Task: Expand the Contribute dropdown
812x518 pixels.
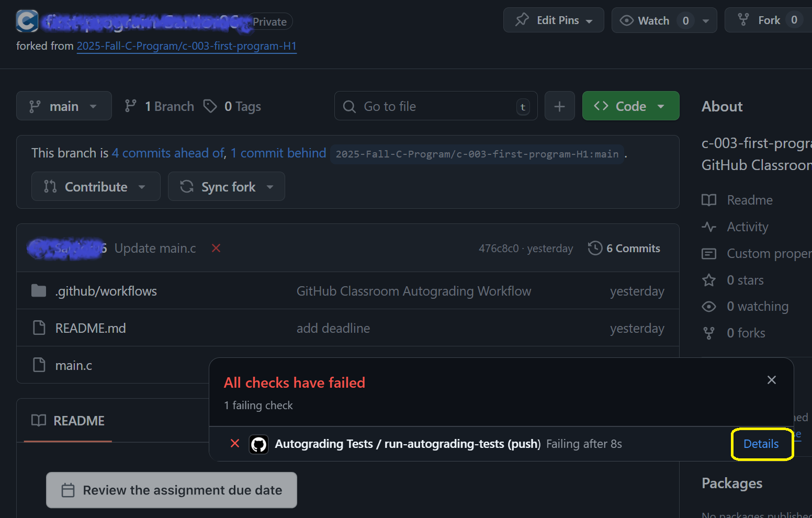Action: pyautogui.click(x=96, y=187)
